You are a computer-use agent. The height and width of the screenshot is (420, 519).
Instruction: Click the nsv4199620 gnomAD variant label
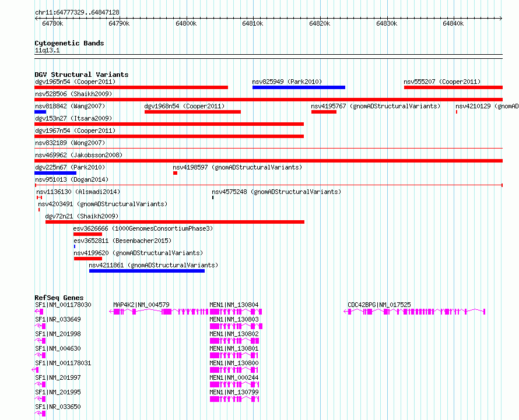pyautogui.click(x=138, y=253)
